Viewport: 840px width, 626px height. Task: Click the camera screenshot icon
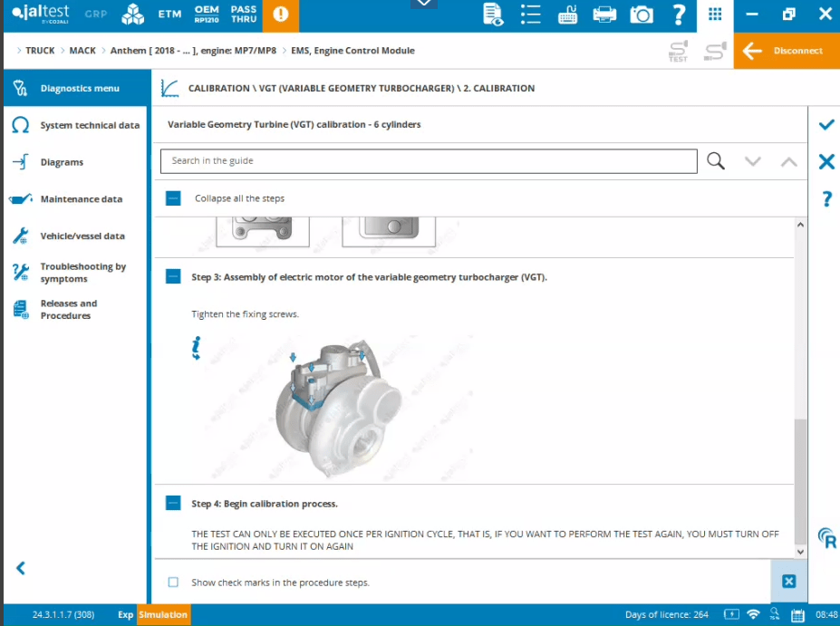pos(642,14)
